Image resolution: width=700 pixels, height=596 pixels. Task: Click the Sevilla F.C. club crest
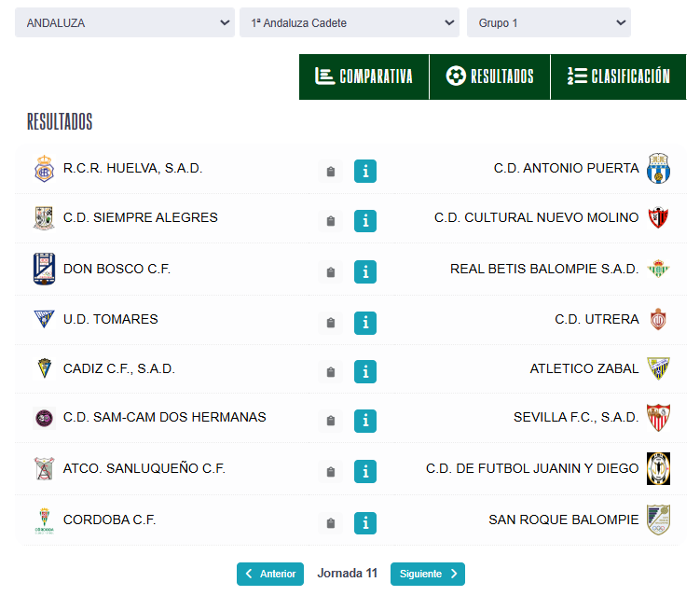tap(658, 417)
